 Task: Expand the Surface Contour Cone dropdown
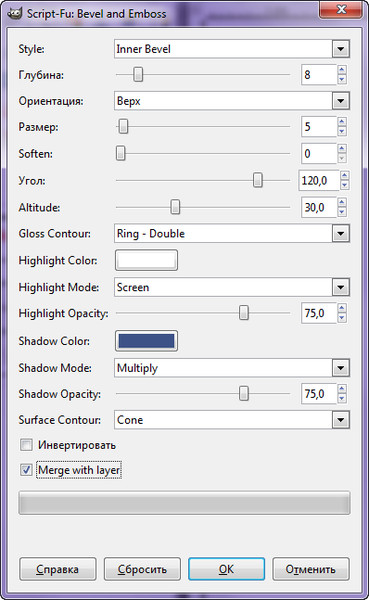(x=232, y=420)
